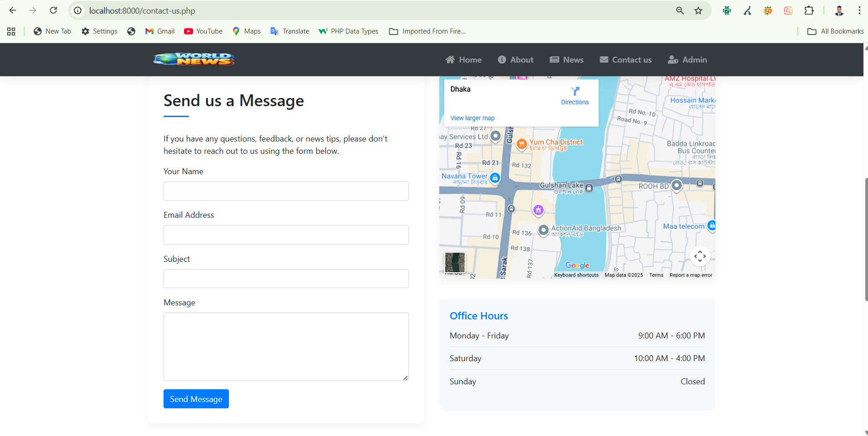The image size is (868, 436).
Task: Click the Your Name input field
Action: point(286,191)
